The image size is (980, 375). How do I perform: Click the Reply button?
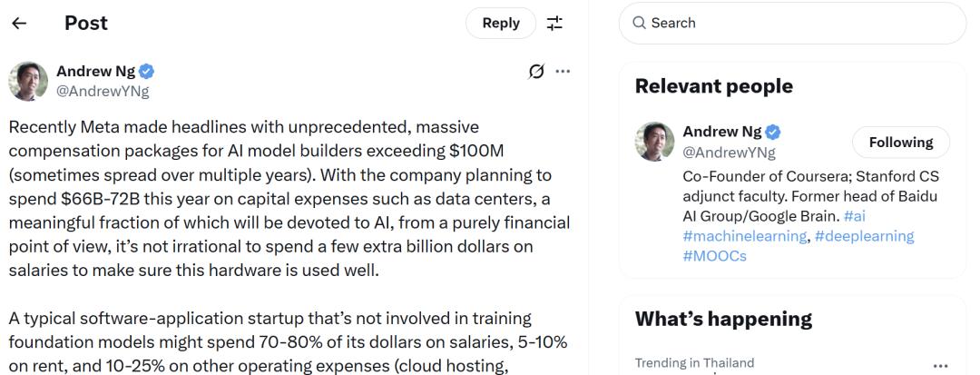coord(501,24)
